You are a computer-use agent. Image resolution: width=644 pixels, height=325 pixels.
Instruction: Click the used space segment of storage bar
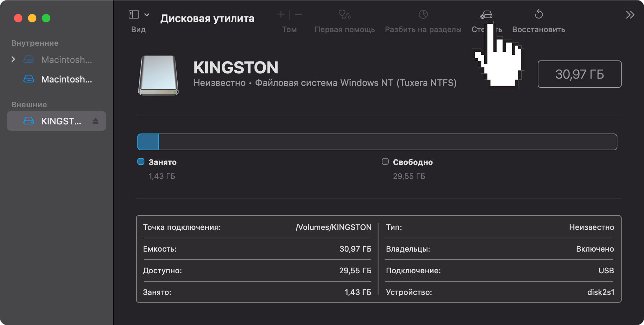148,142
